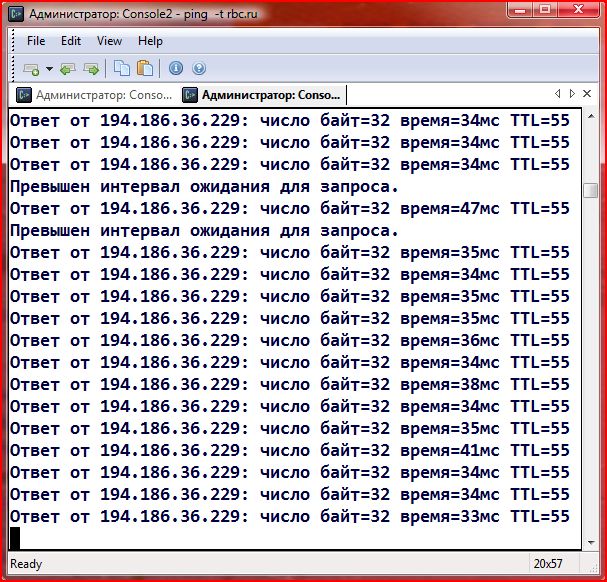
Task: Click the line with время=47мс
Action: (x=290, y=208)
